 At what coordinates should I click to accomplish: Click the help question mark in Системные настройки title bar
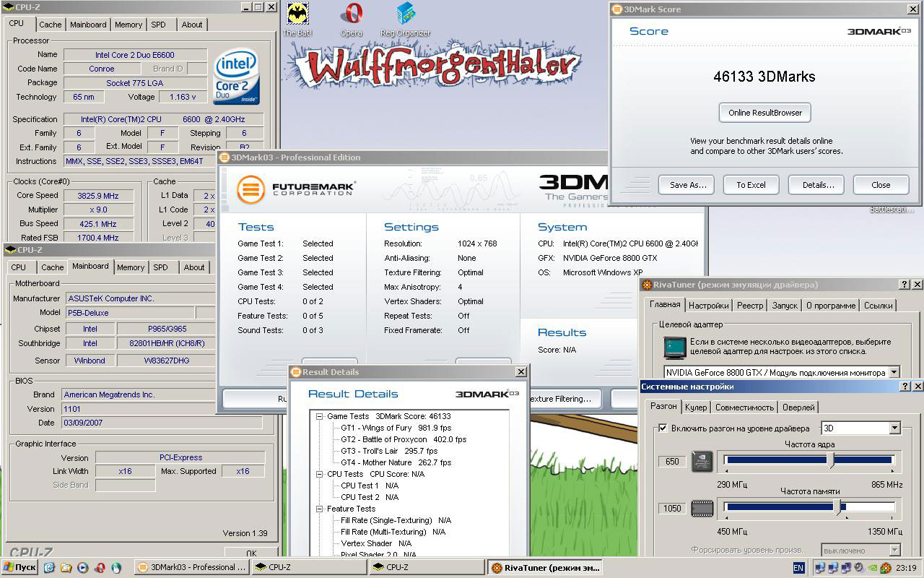[x=905, y=387]
